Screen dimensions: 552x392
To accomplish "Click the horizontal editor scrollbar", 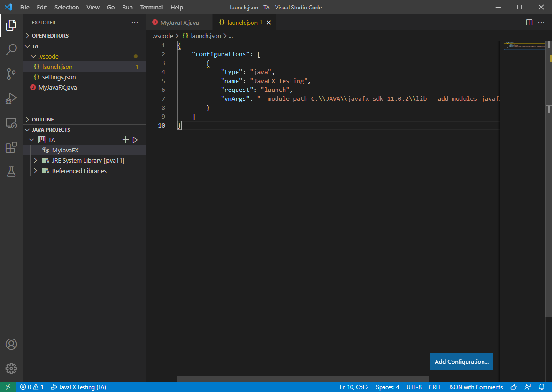I will [x=303, y=379].
